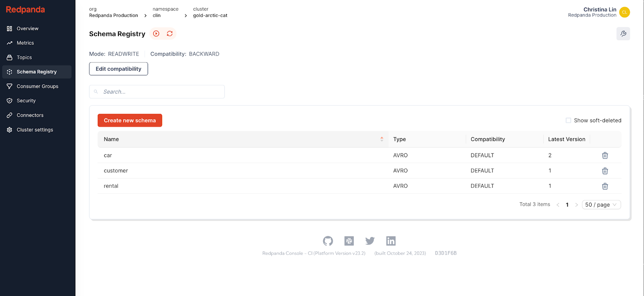This screenshot has width=644, height=296.
Task: Open Cluster settings
Action: point(37,130)
